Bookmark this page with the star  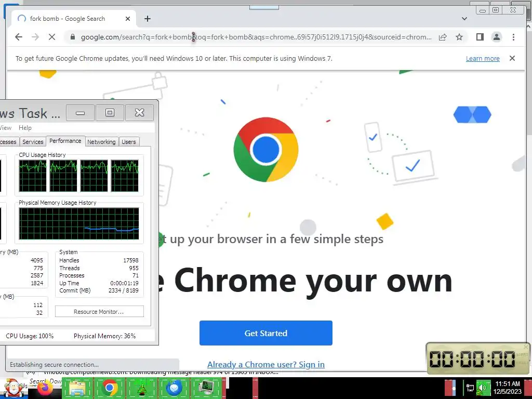[x=459, y=37]
